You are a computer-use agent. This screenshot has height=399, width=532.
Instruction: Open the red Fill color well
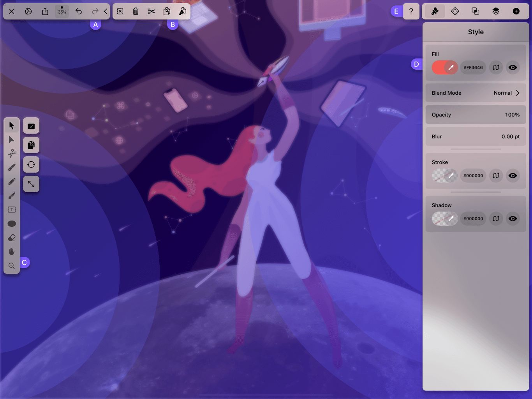coord(439,67)
